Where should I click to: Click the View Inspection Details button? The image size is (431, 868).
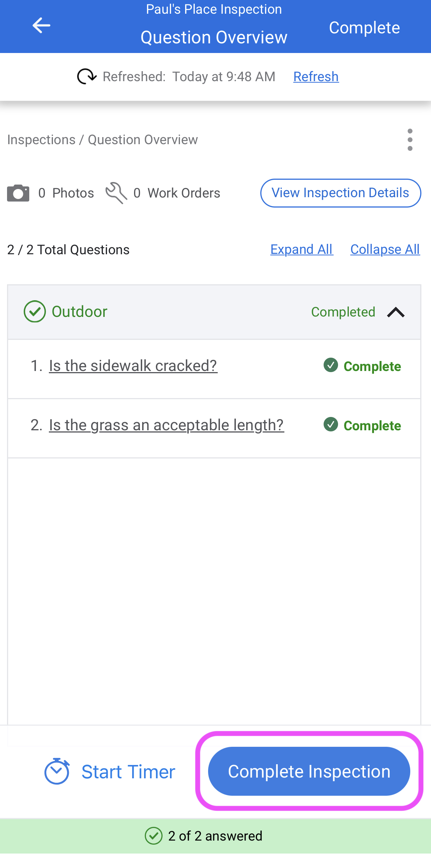click(x=340, y=193)
